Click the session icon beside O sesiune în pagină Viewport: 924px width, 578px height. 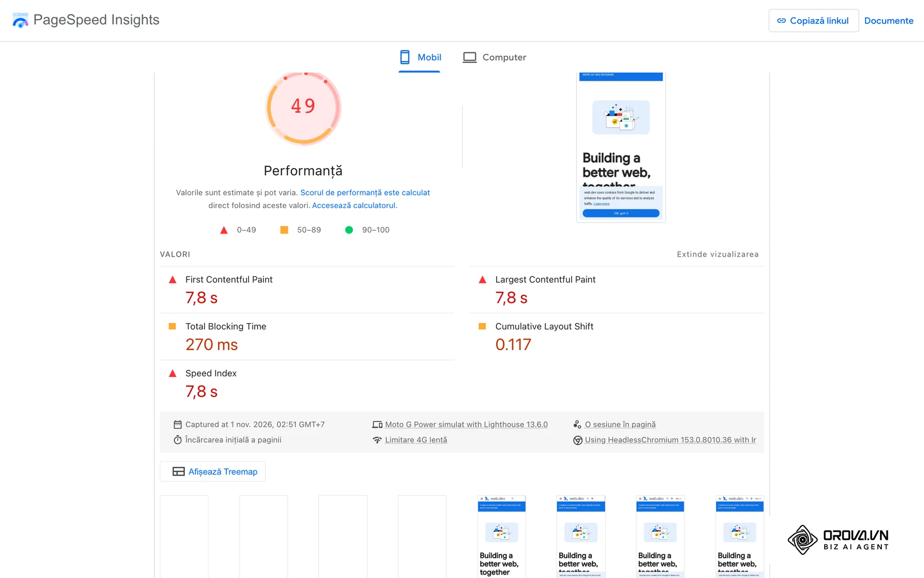click(577, 424)
